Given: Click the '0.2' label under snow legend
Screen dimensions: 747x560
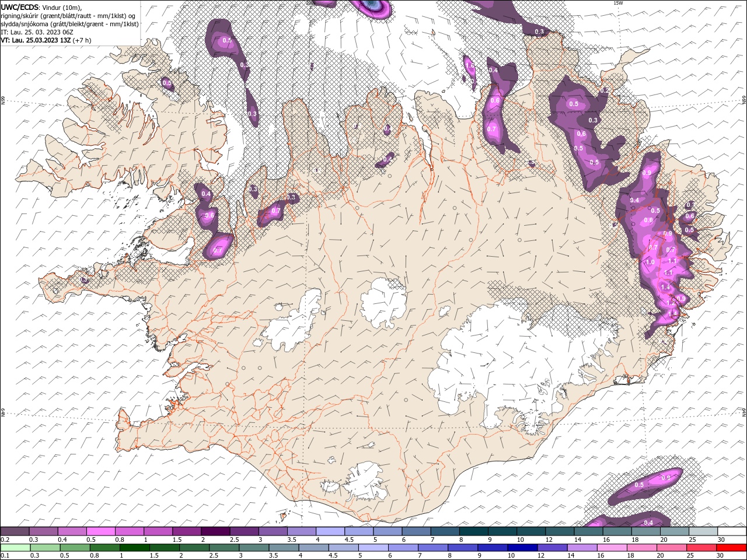Looking at the screenshot, I should tap(4, 540).
